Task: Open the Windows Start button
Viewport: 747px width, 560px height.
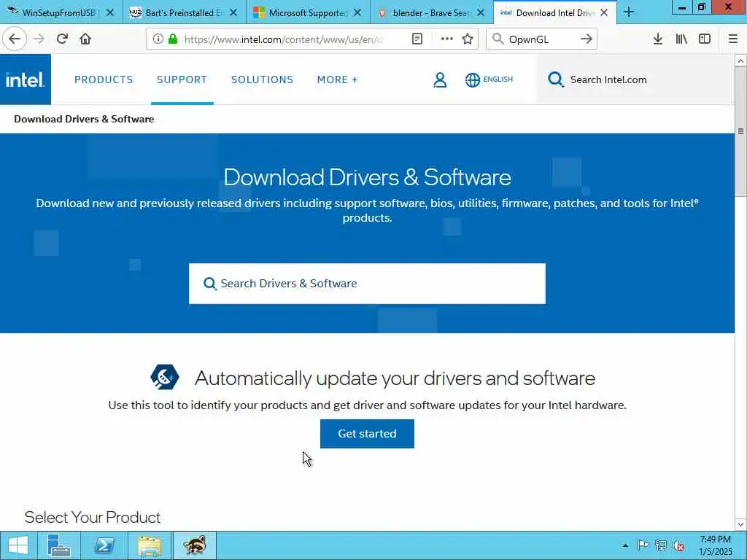Action: point(18,545)
